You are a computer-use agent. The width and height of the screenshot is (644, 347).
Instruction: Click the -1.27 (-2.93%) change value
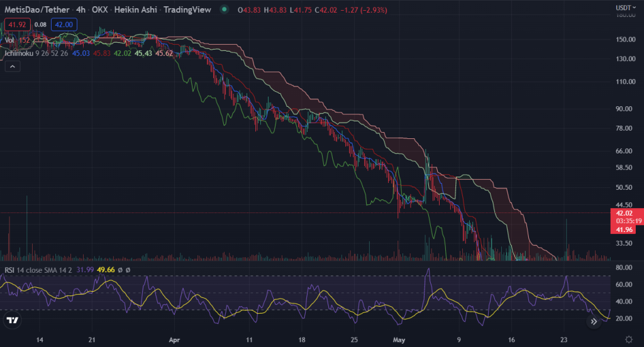[364, 10]
